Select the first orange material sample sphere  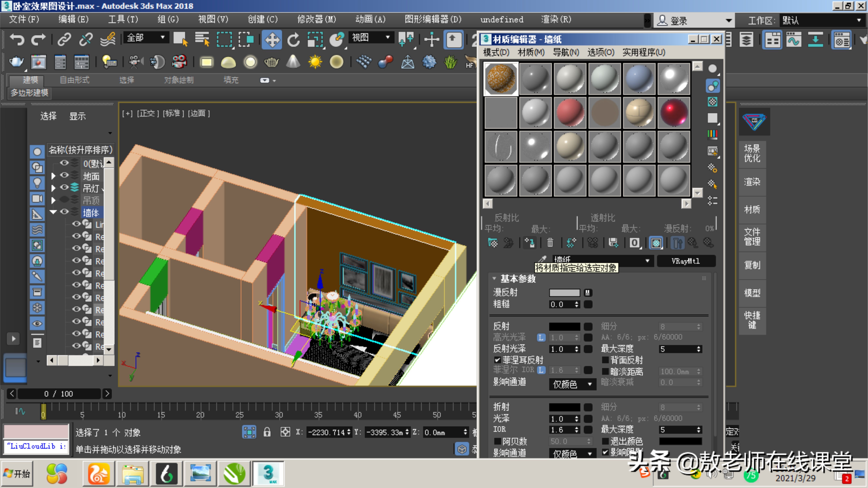(501, 78)
